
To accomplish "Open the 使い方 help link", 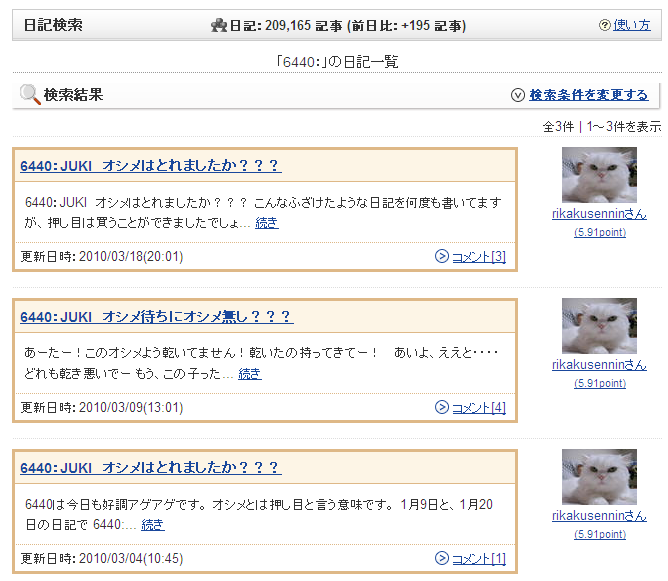I will pos(632,25).
